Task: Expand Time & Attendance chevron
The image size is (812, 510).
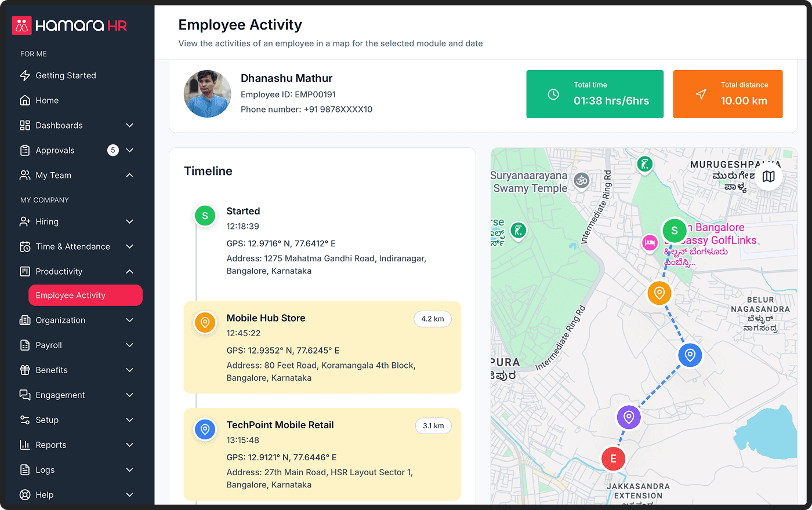Action: (x=130, y=246)
